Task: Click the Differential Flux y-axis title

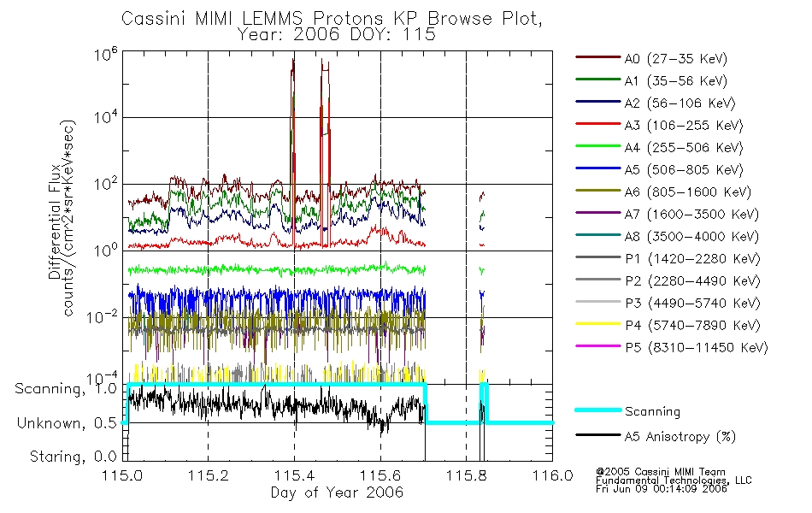Action: click(55, 221)
